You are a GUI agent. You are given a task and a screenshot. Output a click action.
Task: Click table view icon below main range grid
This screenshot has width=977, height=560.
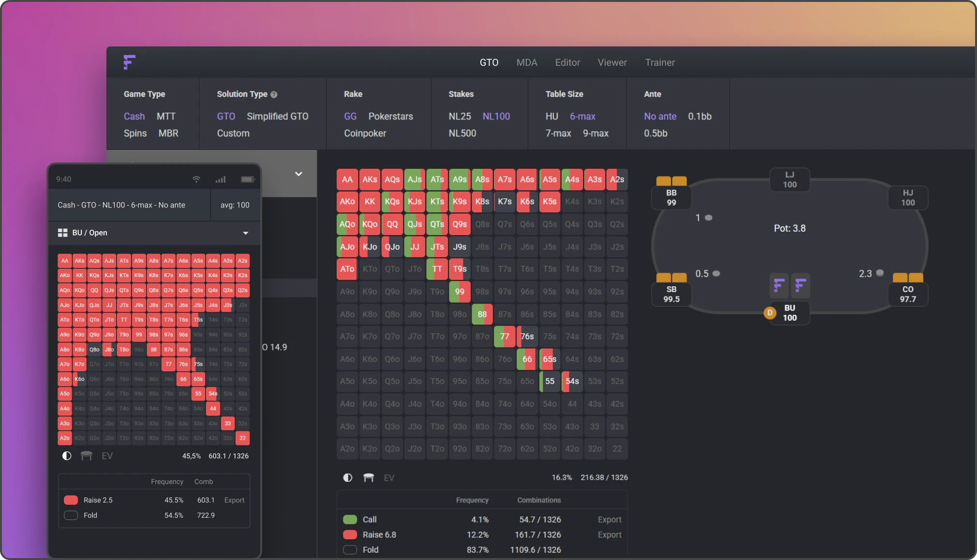tap(369, 478)
